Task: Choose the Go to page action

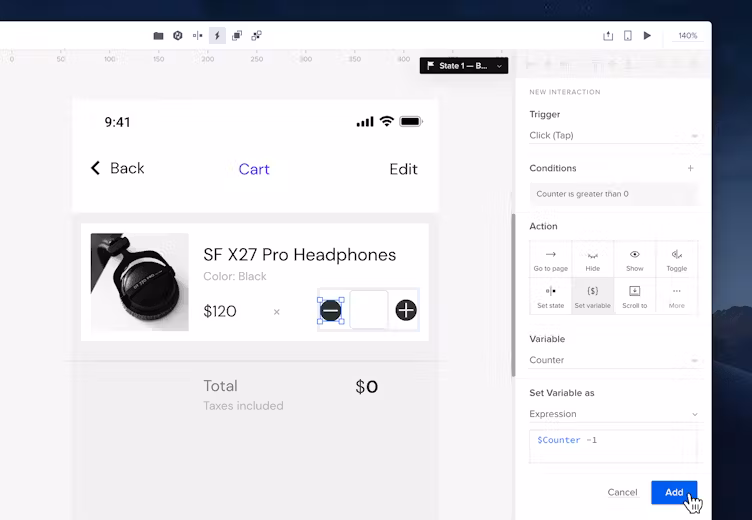Action: pos(551,260)
